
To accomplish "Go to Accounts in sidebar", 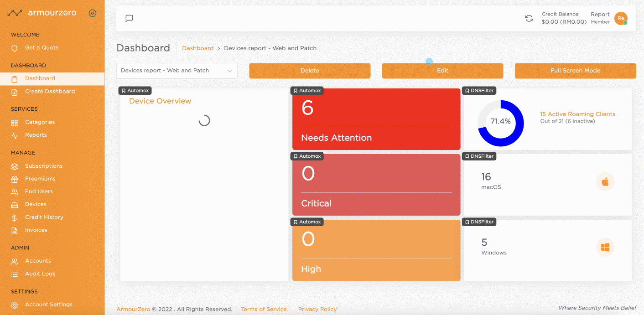I will point(38,261).
